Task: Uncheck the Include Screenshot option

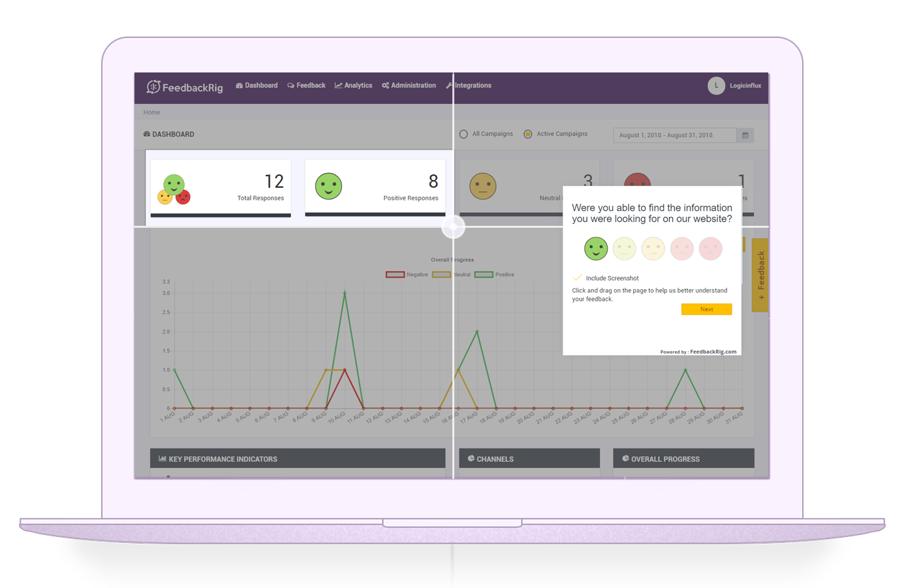Action: pos(577,277)
